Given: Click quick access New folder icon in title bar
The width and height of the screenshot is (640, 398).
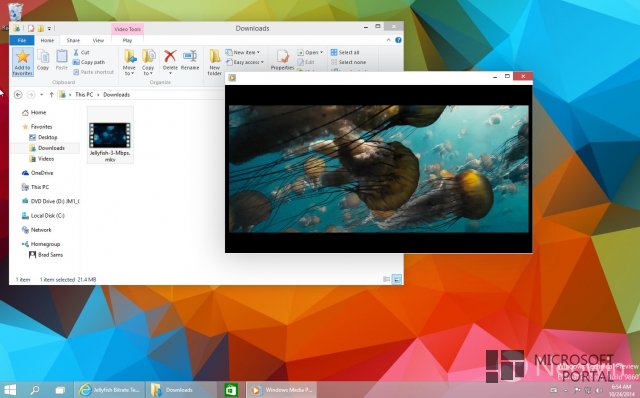Looking at the screenshot, I should (40, 28).
